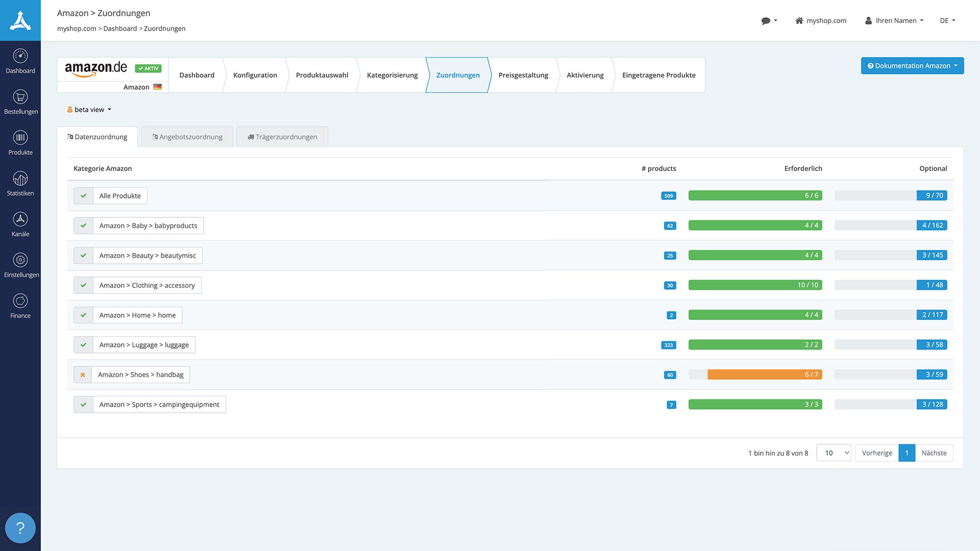Toggle check mark for Alle Produkte
Screen dimensions: 980x551
click(83, 196)
